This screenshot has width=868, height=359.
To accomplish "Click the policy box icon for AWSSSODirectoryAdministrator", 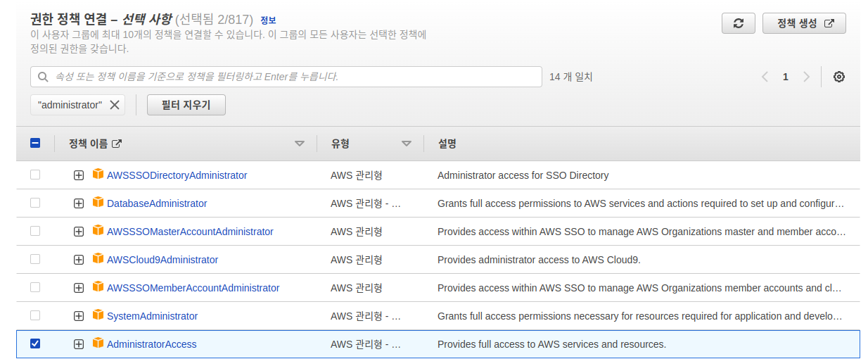I will [98, 174].
